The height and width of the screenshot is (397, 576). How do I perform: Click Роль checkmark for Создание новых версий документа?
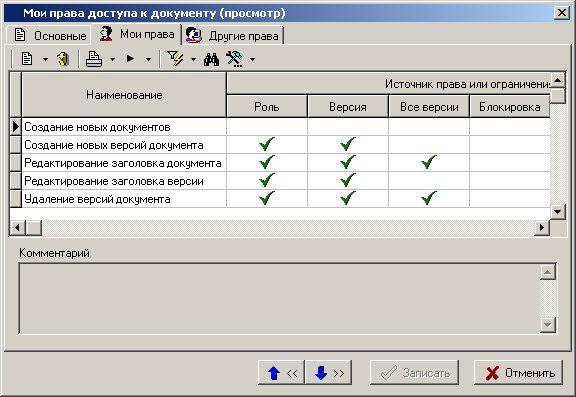[x=267, y=144]
